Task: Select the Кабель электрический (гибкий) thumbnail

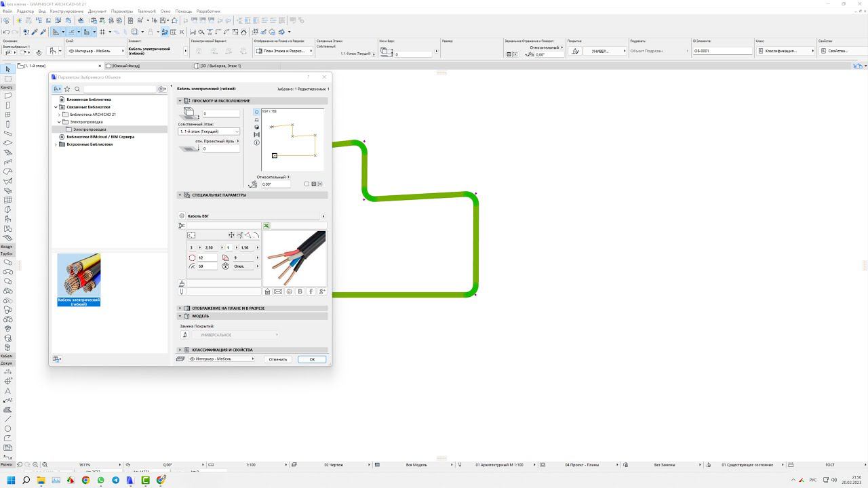Action: tap(79, 280)
